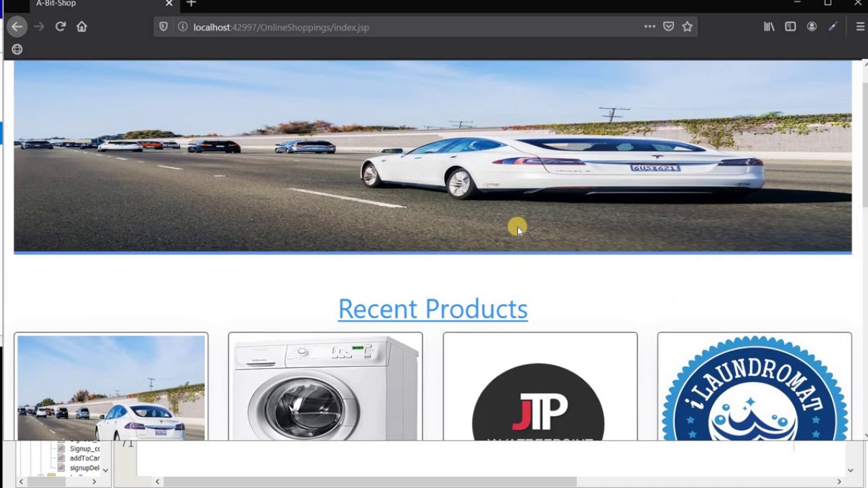Click the signupDel file icon in project tree
The width and height of the screenshot is (868, 488).
pyautogui.click(x=61, y=468)
